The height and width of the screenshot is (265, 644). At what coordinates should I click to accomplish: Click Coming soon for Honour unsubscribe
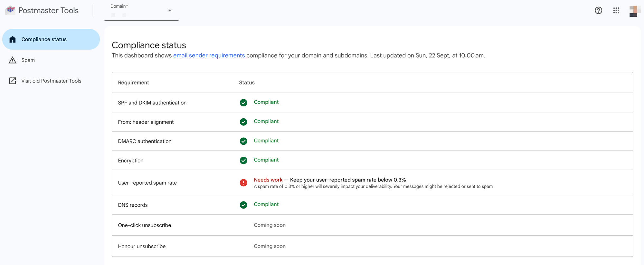(270, 246)
